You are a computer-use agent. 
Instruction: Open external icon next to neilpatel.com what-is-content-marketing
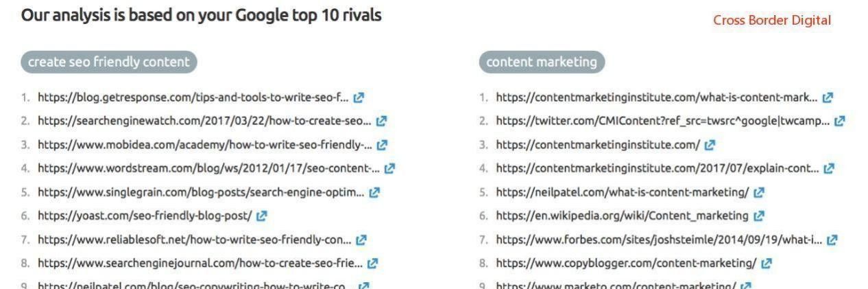pos(758,192)
